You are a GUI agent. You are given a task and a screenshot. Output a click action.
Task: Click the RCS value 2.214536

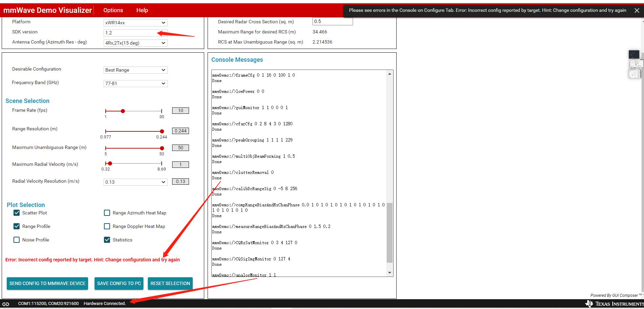(323, 42)
